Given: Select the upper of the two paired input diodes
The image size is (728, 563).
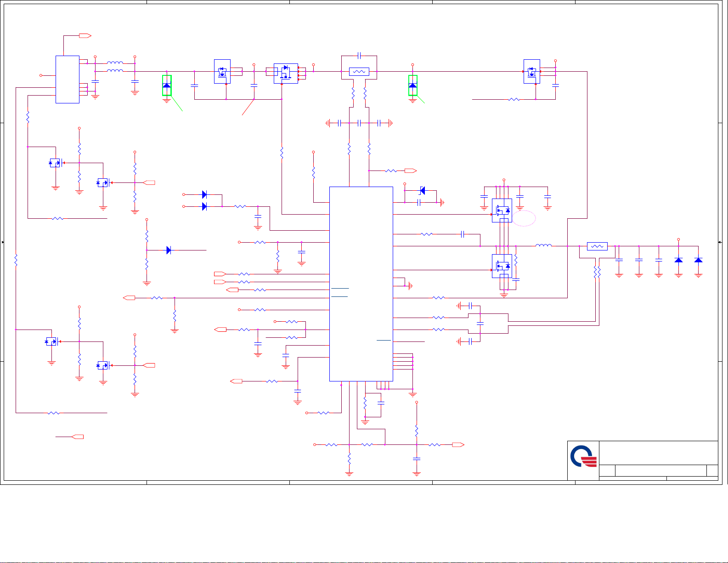Looking at the screenshot, I should (x=204, y=194).
